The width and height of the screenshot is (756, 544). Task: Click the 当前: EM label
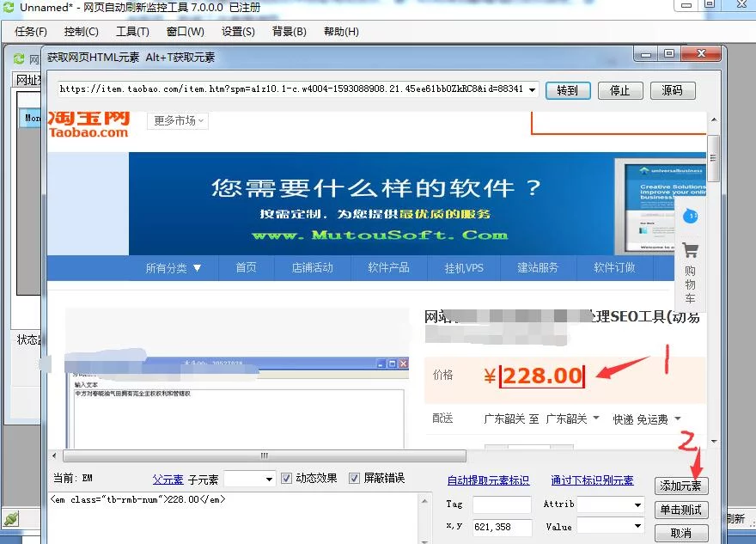pos(72,479)
